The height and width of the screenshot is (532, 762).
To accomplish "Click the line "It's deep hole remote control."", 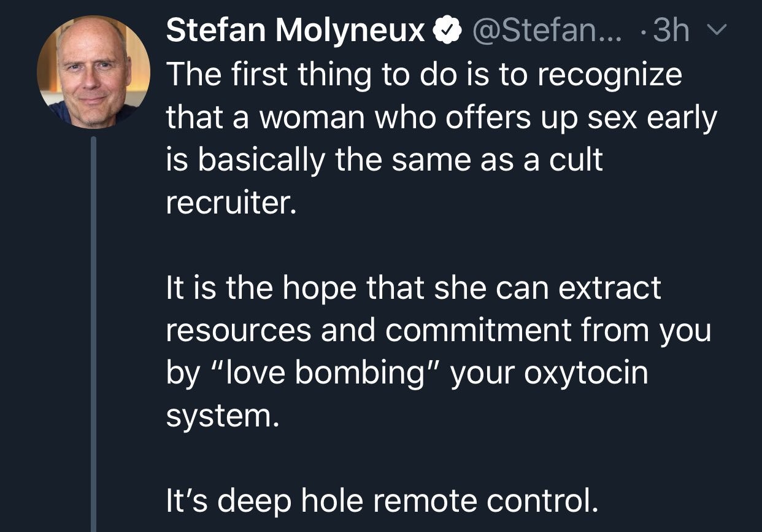I will pyautogui.click(x=381, y=501).
